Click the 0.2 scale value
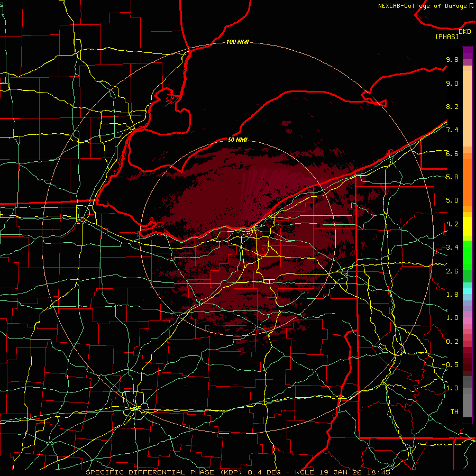The width and height of the screenshot is (476, 476). 452,342
